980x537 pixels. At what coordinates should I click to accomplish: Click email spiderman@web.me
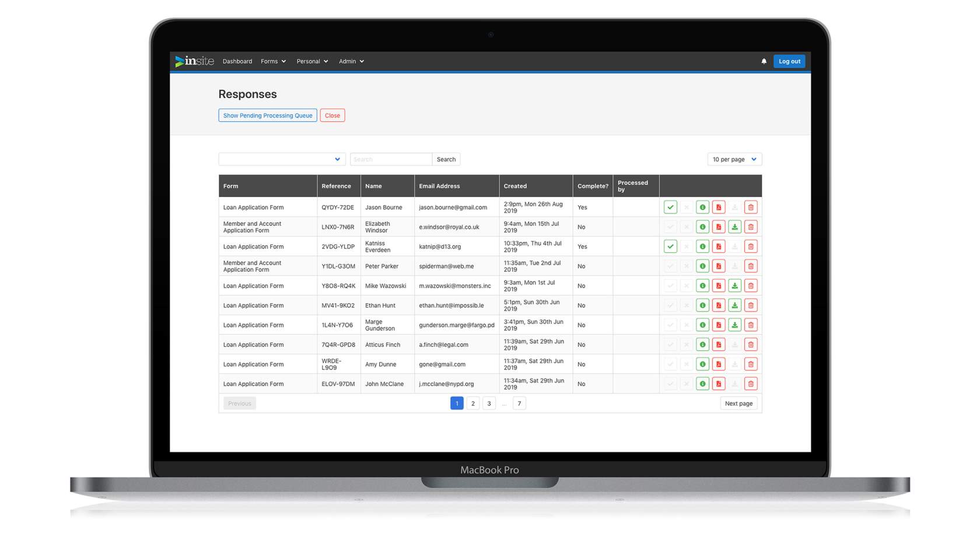(x=446, y=266)
